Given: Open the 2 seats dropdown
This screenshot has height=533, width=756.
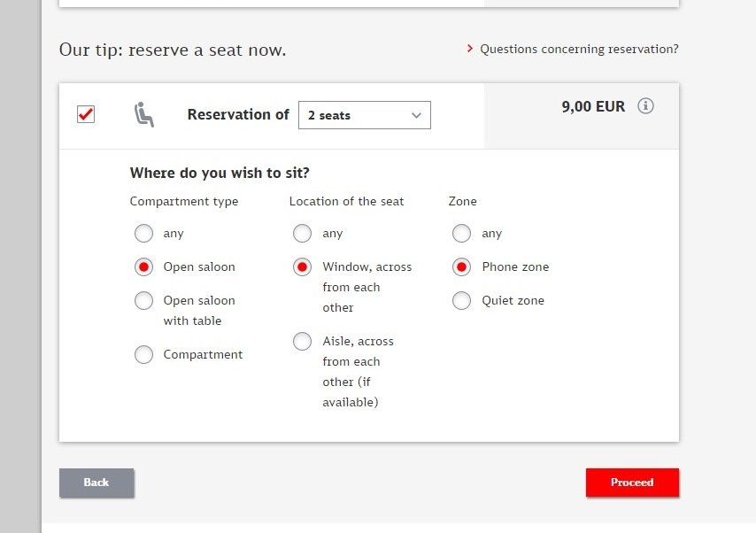Looking at the screenshot, I should pyautogui.click(x=365, y=115).
